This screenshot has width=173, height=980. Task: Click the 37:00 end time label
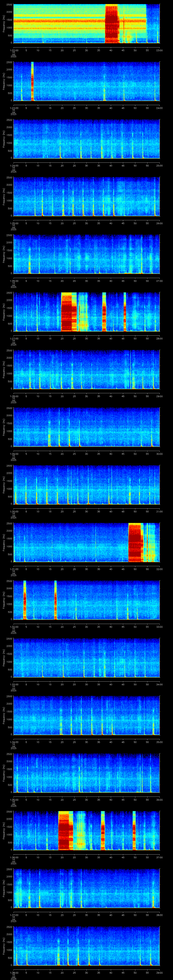point(160,858)
